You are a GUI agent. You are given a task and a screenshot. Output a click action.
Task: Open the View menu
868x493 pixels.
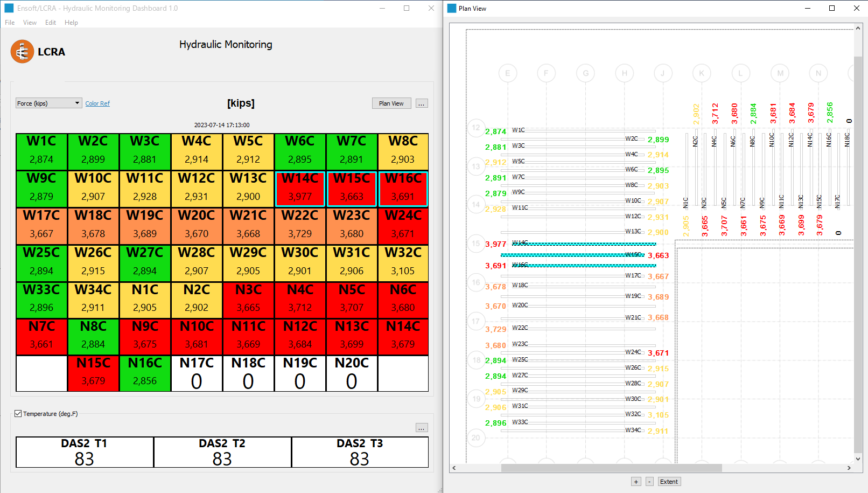pyautogui.click(x=30, y=23)
